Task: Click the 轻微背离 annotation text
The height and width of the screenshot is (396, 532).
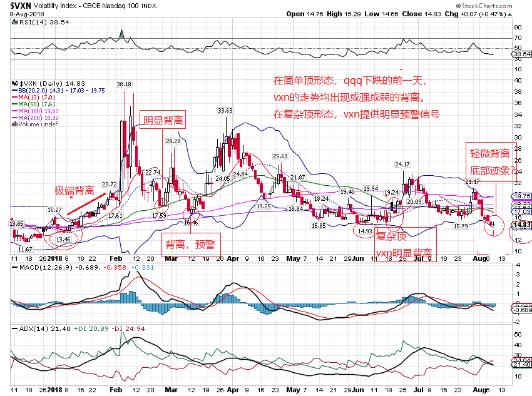Action: [491, 153]
